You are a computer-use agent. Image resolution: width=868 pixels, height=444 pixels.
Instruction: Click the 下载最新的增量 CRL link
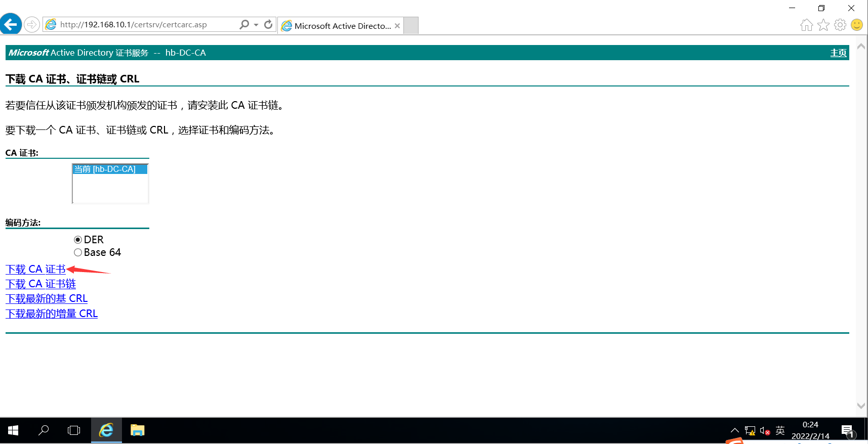(52, 314)
